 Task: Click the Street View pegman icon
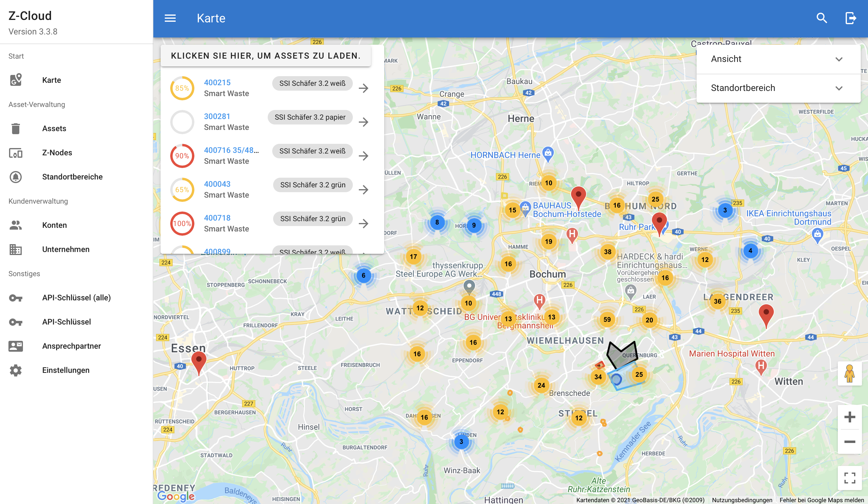tap(849, 374)
